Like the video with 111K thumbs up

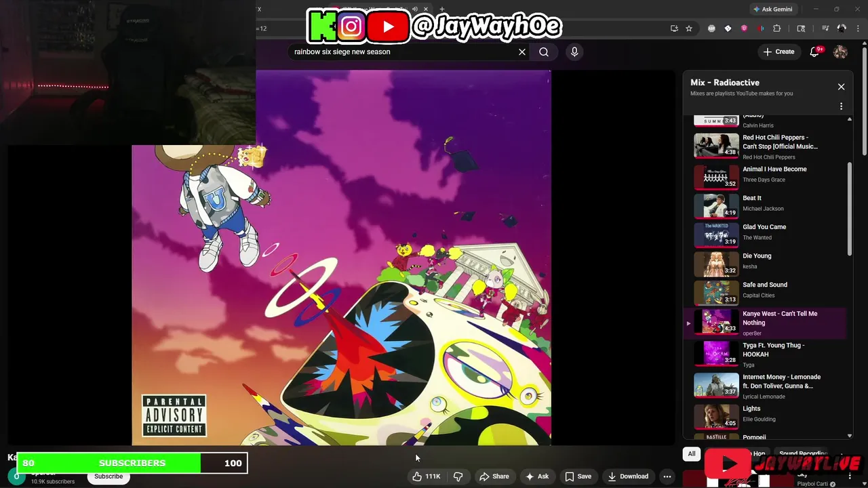(427, 476)
